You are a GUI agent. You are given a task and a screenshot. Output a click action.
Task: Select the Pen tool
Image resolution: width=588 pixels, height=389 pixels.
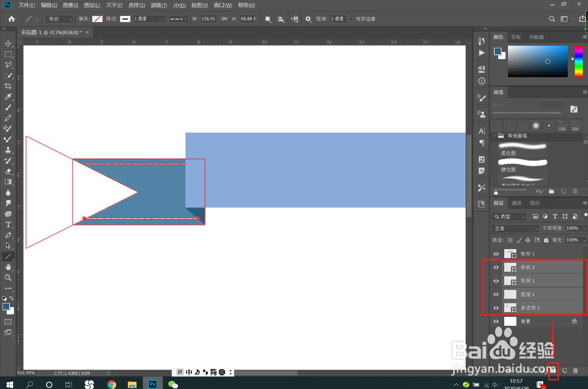click(8, 235)
